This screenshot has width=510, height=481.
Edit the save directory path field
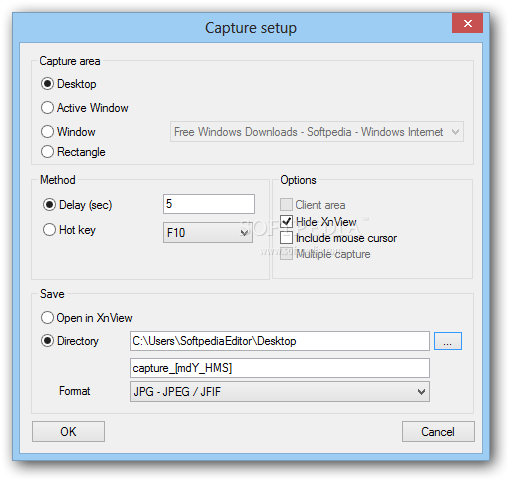tap(280, 341)
